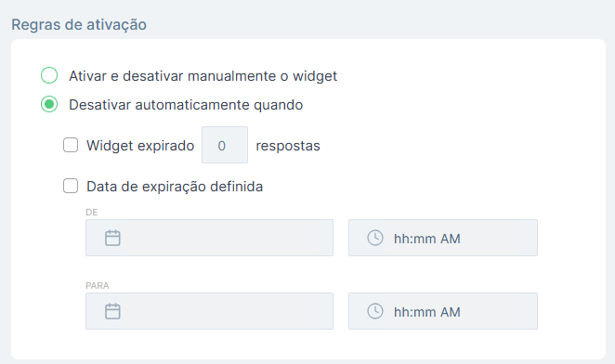The width and height of the screenshot is (615, 364).
Task: Open the PARA date calendar icon
Action: tap(112, 311)
